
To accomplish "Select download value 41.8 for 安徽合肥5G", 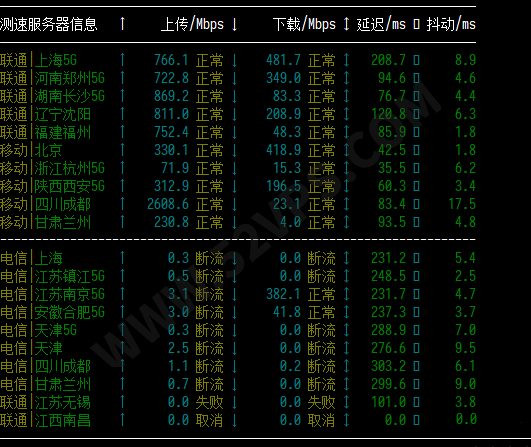I will tap(287, 312).
